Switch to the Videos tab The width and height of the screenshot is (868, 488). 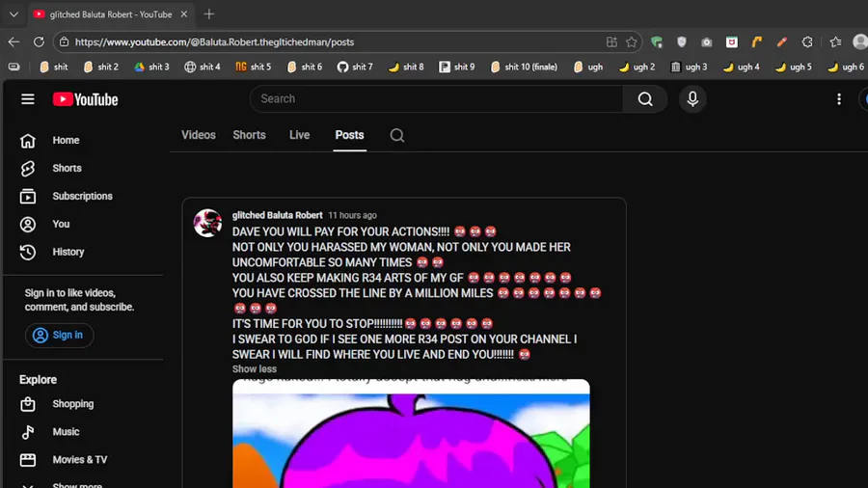click(198, 135)
